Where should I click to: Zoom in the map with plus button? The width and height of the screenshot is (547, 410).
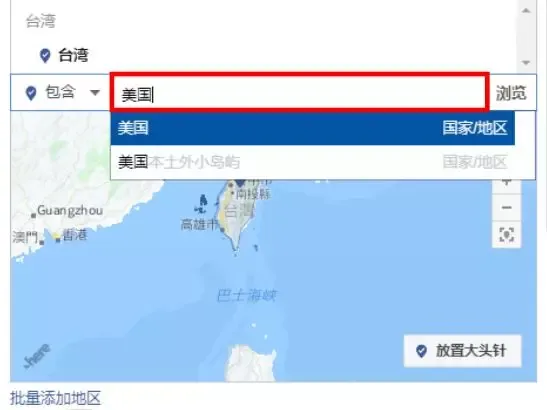click(x=506, y=182)
